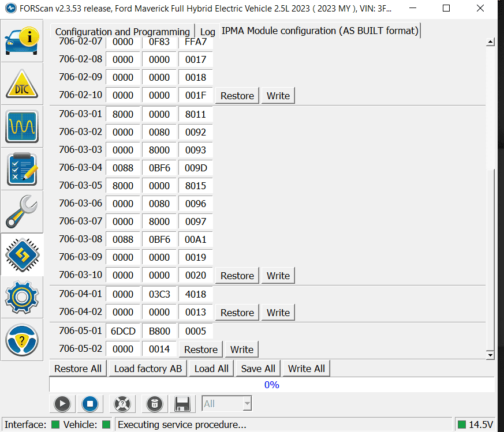Image resolution: width=504 pixels, height=432 pixels.
Task: Open the All filter dropdown
Action: (227, 404)
